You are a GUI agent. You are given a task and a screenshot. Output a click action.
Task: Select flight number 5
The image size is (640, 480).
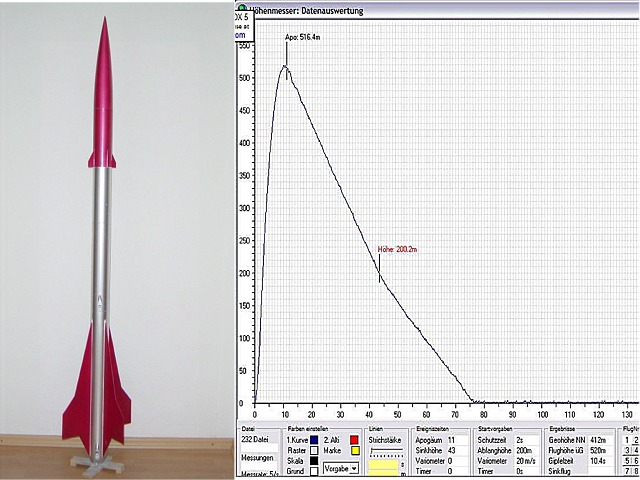[x=627, y=461]
